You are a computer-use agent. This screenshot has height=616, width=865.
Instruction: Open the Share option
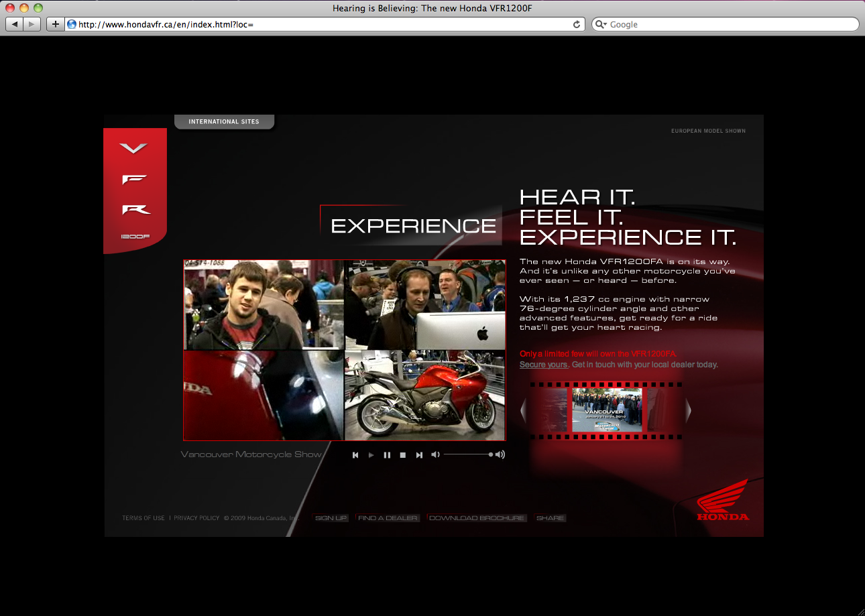(551, 518)
